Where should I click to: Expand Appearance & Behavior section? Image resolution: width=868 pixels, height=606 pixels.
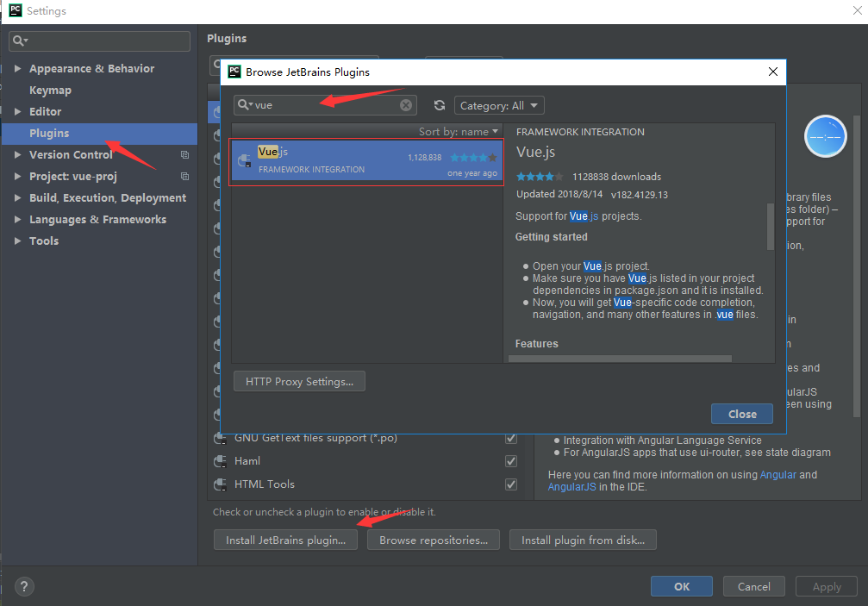point(18,69)
